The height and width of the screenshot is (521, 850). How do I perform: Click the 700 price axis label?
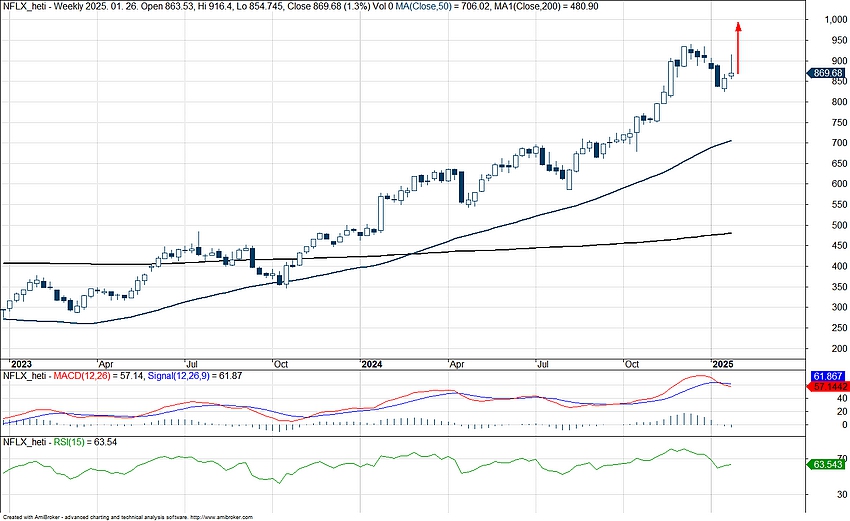coord(840,143)
